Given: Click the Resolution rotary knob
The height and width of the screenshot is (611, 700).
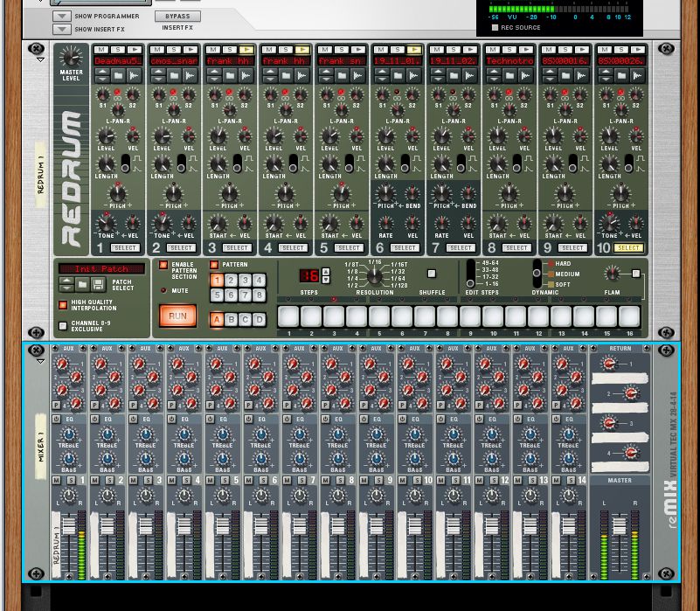Looking at the screenshot, I should 375,275.
